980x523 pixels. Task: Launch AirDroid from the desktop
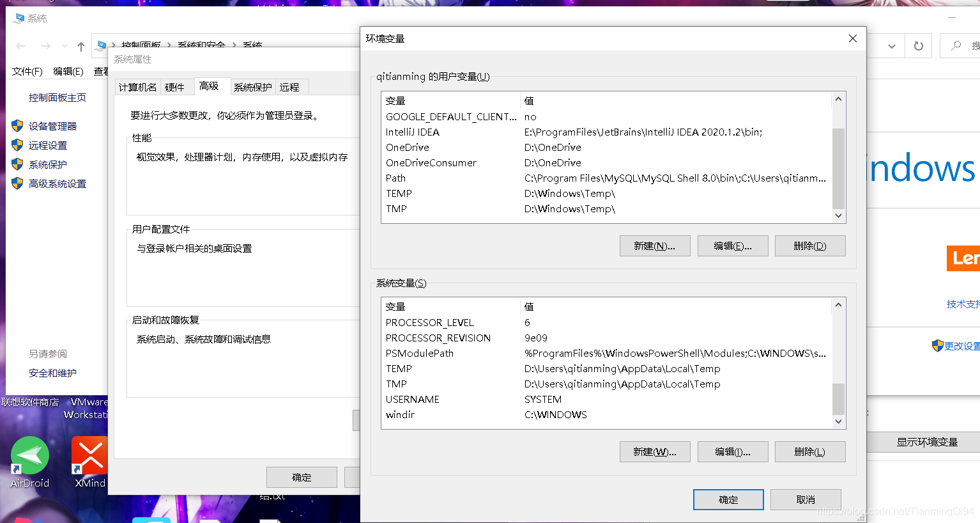(x=29, y=455)
